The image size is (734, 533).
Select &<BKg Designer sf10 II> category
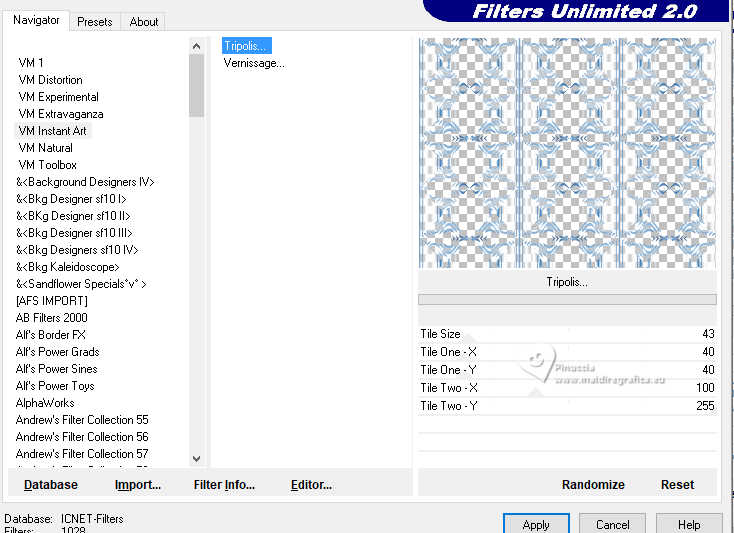point(73,216)
